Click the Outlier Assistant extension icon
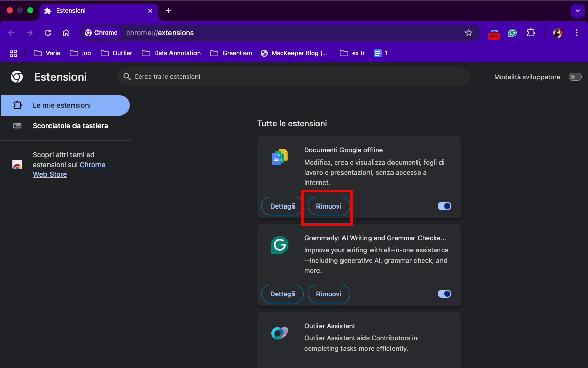 [279, 333]
